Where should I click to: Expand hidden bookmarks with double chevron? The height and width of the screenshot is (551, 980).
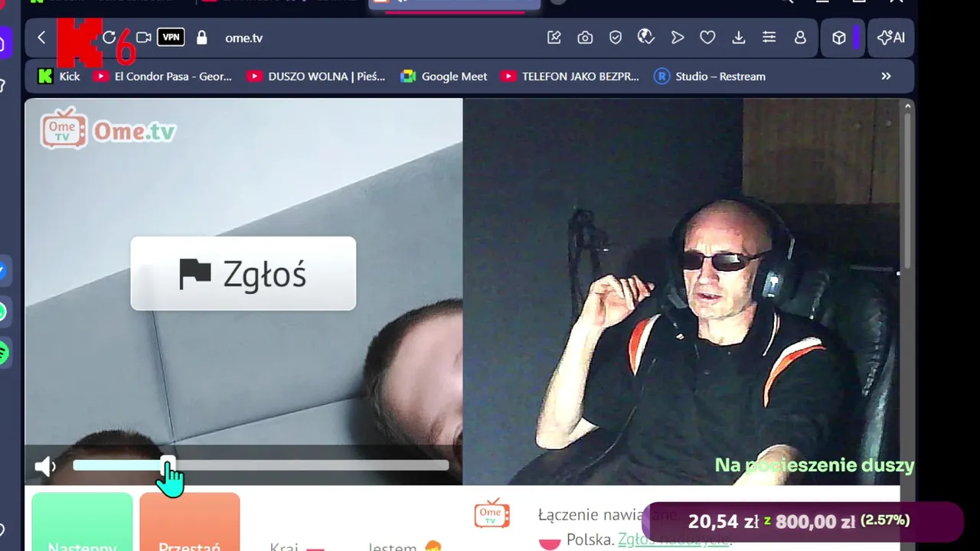[x=886, y=77]
